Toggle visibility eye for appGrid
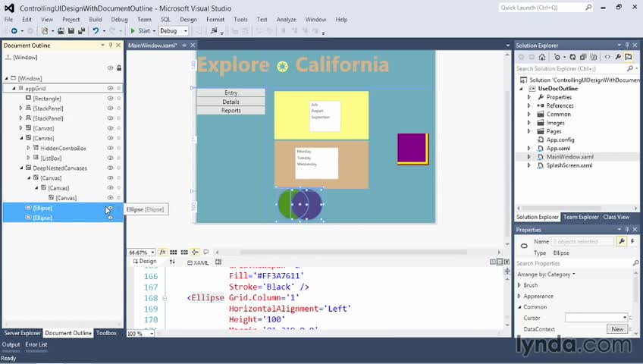The width and height of the screenshot is (643, 364). click(x=110, y=88)
